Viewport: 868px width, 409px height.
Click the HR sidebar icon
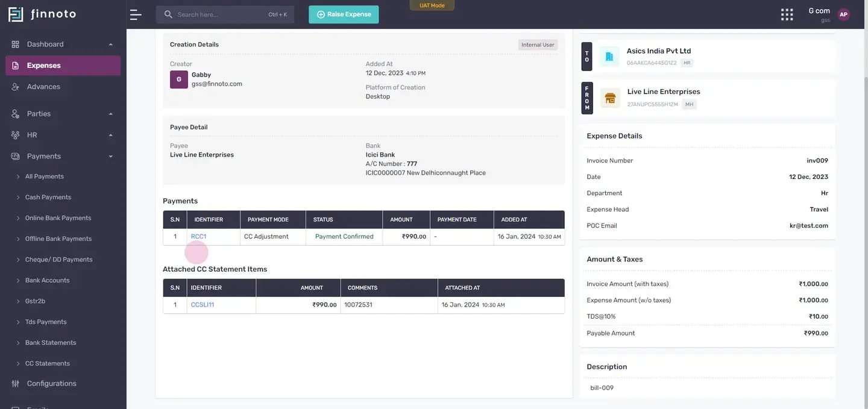pos(16,135)
